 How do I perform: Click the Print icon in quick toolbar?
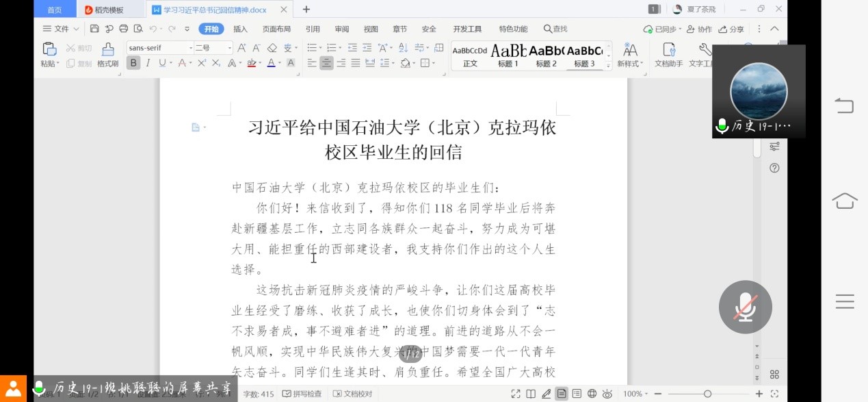124,29
